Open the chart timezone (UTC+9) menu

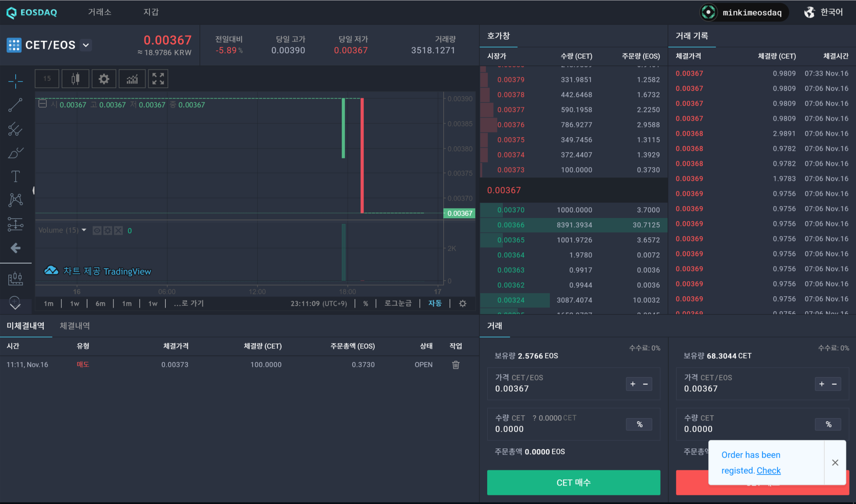click(x=319, y=304)
